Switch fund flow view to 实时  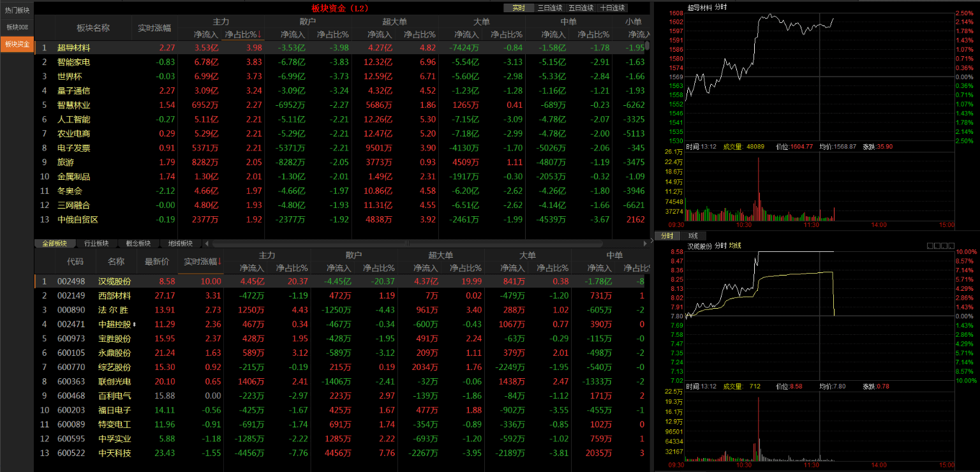click(519, 8)
